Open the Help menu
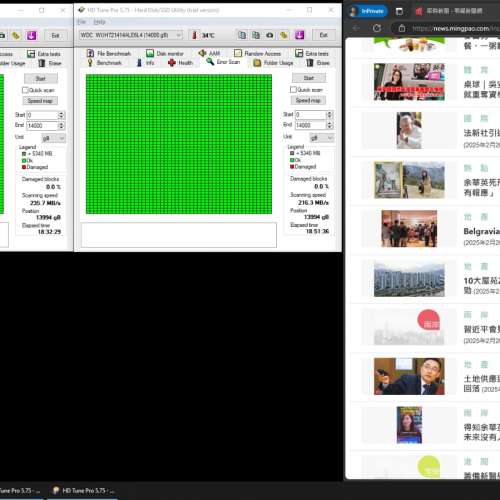 [99, 22]
